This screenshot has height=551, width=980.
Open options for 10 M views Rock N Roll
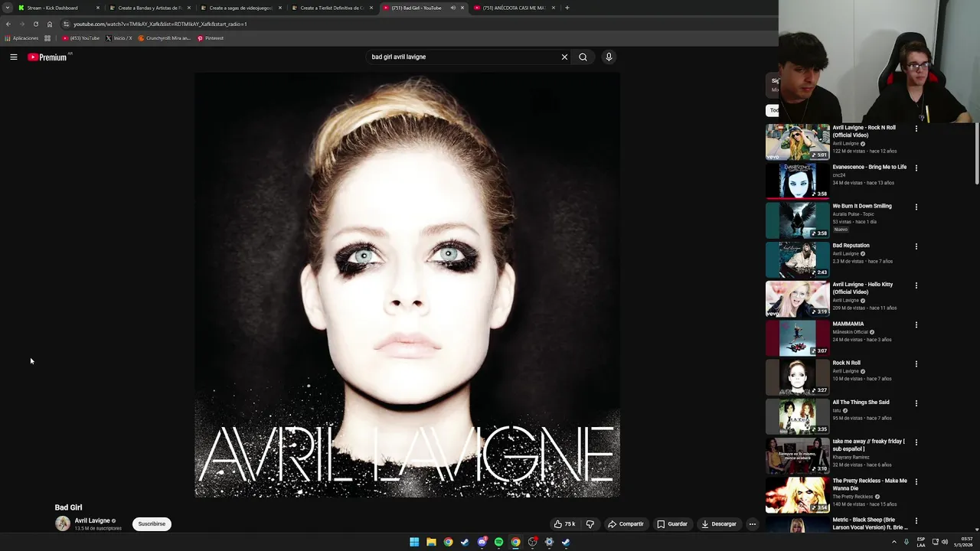916,364
